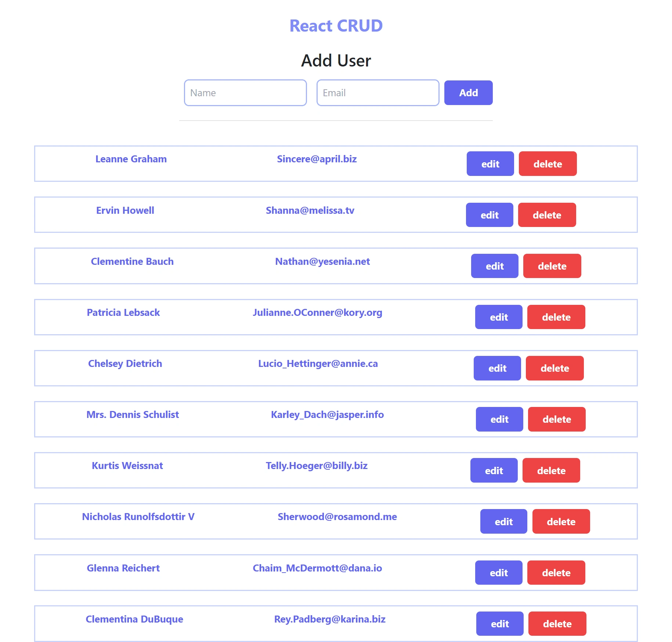This screenshot has height=642, width=672.
Task: Click the Sherwood@rosamond.me email text
Action: [x=337, y=517]
